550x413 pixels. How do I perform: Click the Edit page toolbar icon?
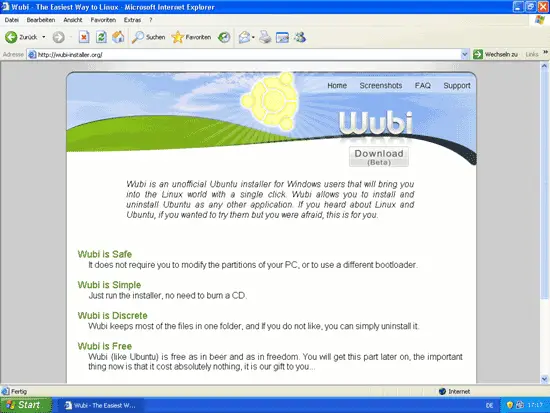[282, 37]
